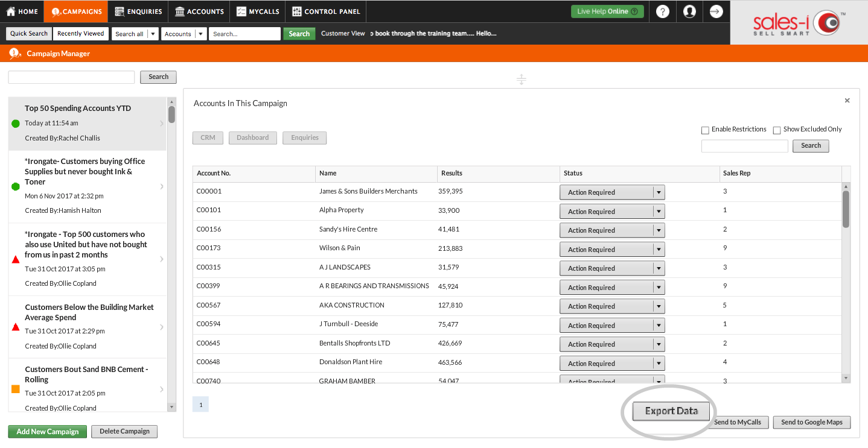Open the Accounts menu

(199, 11)
